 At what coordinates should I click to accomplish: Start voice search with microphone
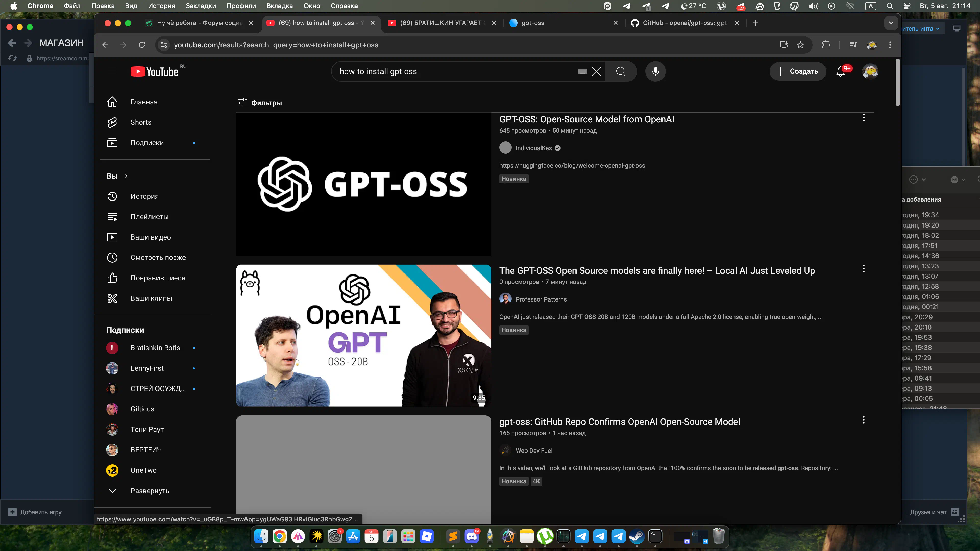(x=655, y=71)
